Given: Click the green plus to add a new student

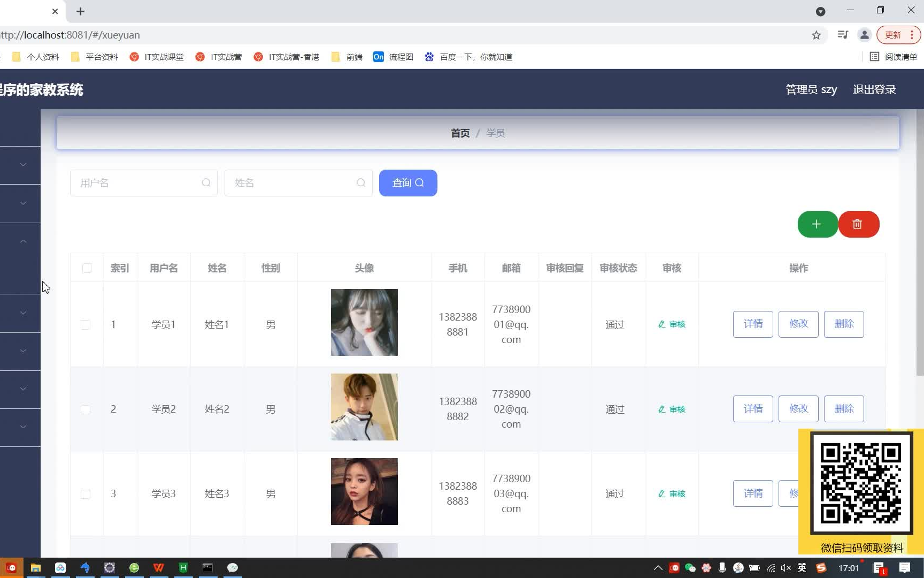Looking at the screenshot, I should click(x=818, y=224).
